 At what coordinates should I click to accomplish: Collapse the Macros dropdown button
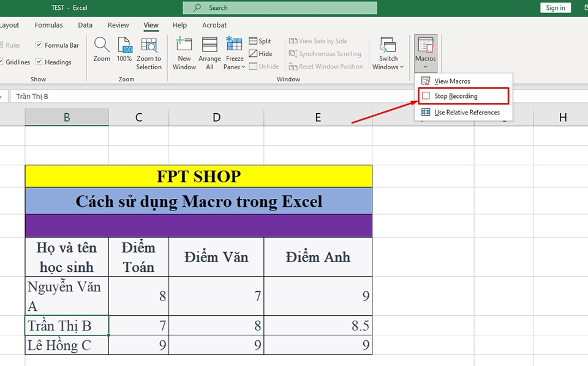[x=426, y=54]
